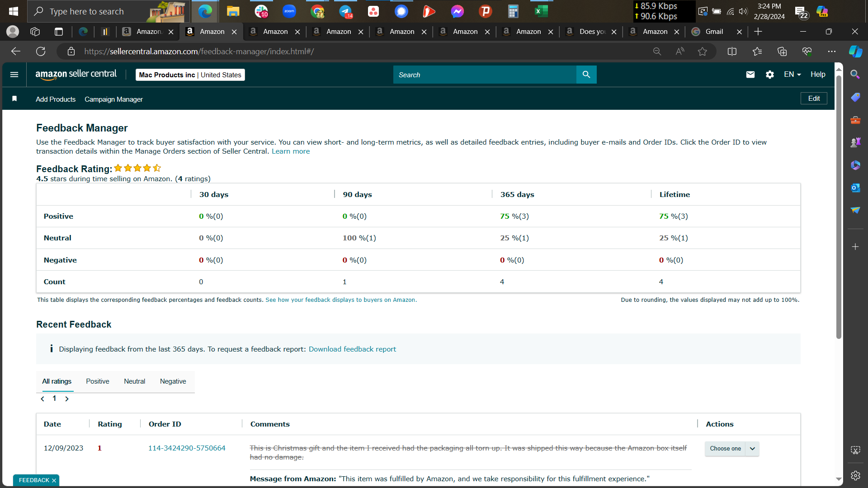Expand the EN language dropdown

click(792, 75)
